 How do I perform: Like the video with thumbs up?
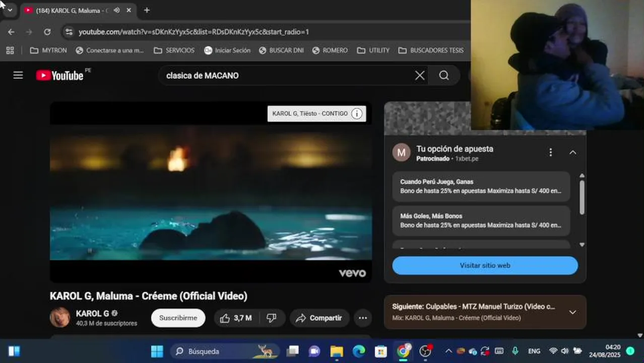(x=236, y=318)
